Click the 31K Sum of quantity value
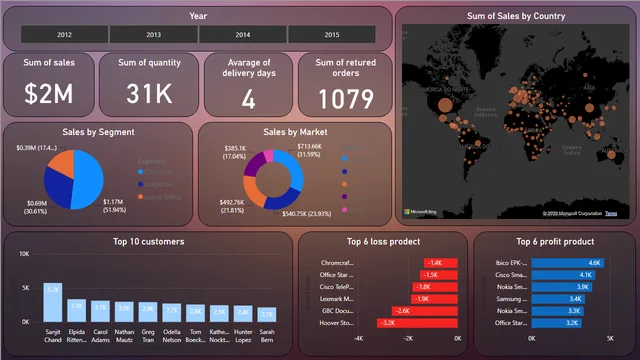The width and height of the screenshot is (640, 360). 149,94
